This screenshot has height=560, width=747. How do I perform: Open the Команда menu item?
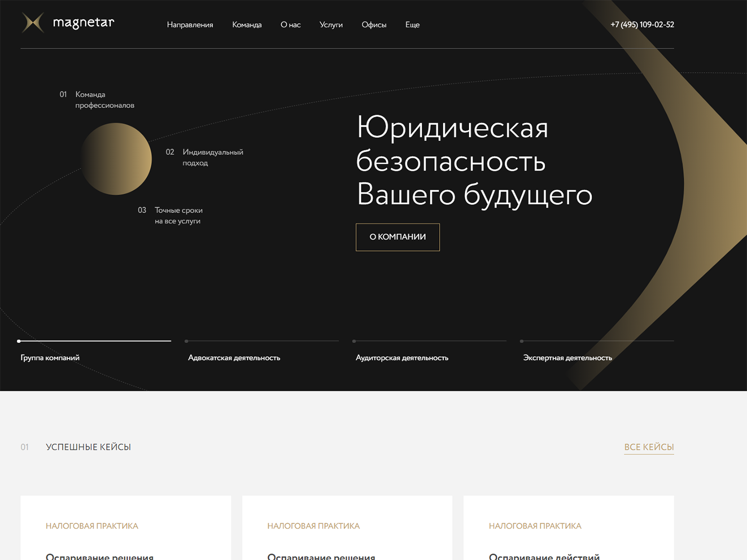(x=247, y=25)
